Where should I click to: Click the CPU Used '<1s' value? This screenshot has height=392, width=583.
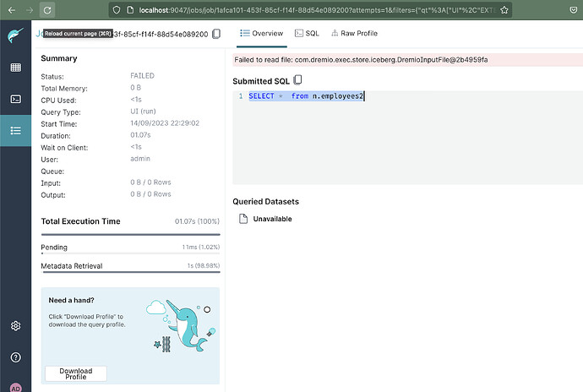pyautogui.click(x=136, y=100)
